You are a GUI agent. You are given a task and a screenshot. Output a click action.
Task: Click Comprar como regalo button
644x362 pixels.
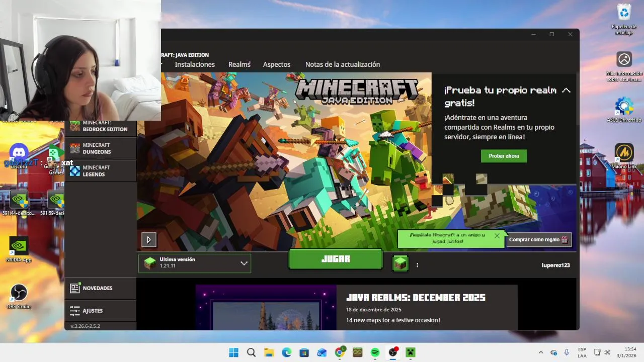coord(538,240)
